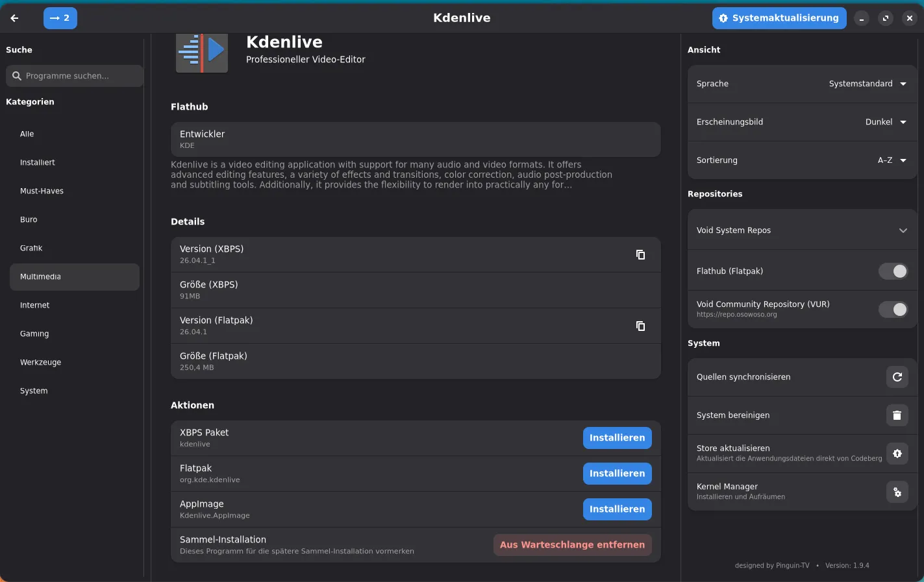Screen dimensions: 924x582
Task: Select the Internet category
Action: (75, 305)
